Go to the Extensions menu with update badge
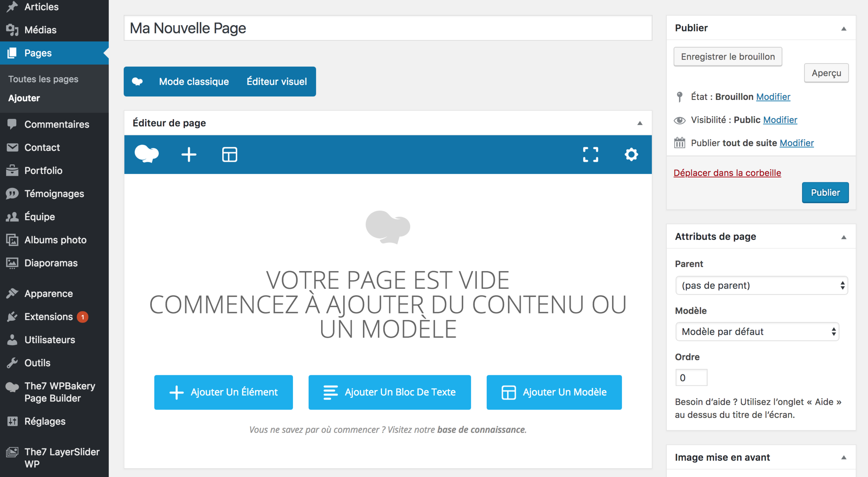The width and height of the screenshot is (868, 477). point(48,317)
